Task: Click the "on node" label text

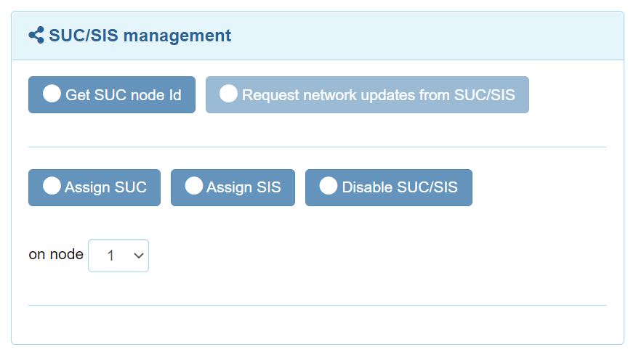Action: tap(56, 255)
